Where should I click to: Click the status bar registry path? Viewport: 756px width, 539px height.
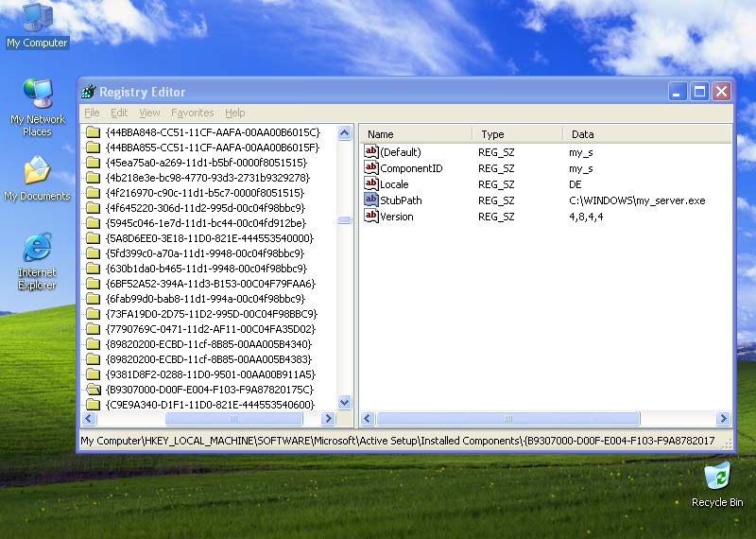(x=397, y=441)
